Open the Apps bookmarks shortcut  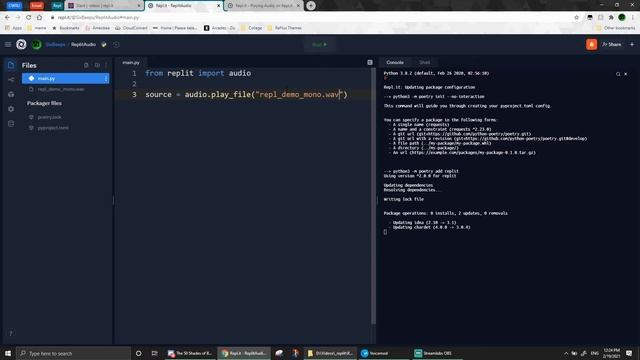(x=13, y=28)
